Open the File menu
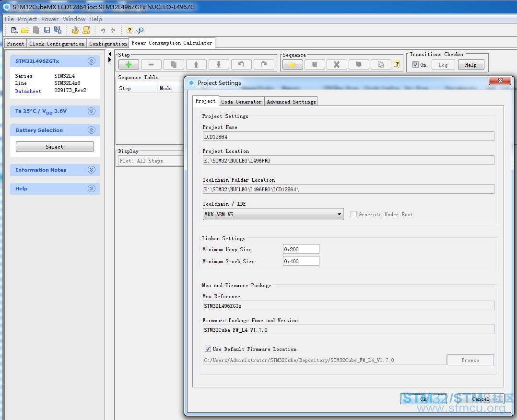 point(9,19)
